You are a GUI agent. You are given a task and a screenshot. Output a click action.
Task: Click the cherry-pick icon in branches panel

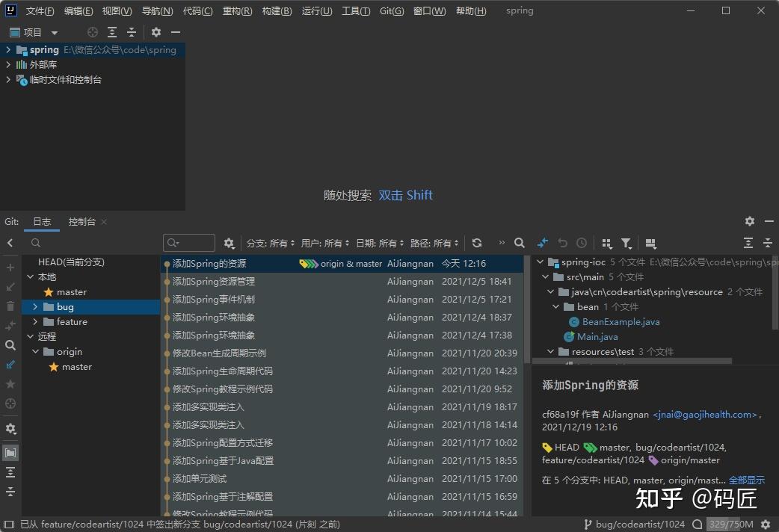pyautogui.click(x=10, y=324)
